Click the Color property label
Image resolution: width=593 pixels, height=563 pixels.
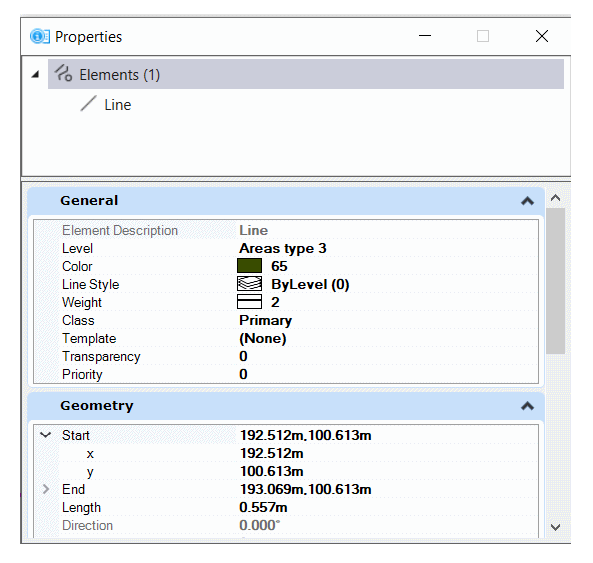pyautogui.click(x=77, y=266)
